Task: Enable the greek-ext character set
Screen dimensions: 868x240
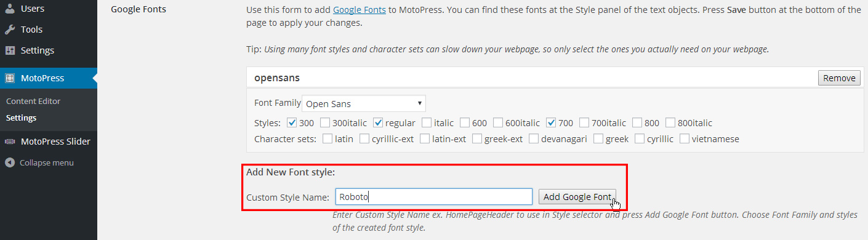Action: click(478, 138)
